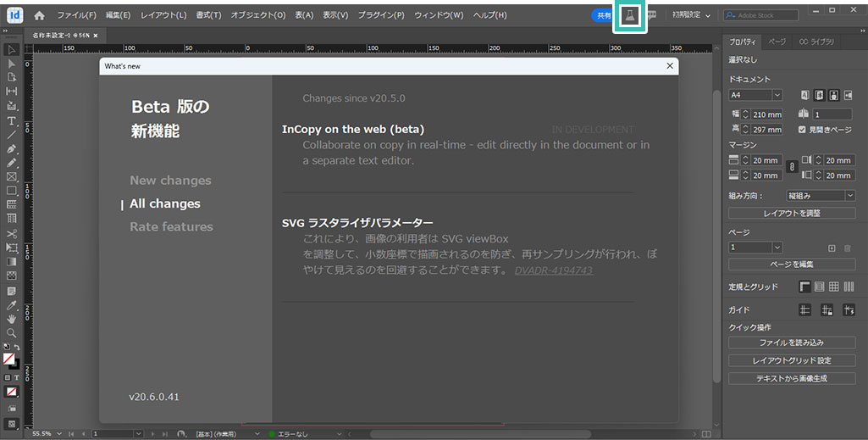The height and width of the screenshot is (440, 868).
Task: Open the オブジェクト(O) menu
Action: (x=257, y=15)
